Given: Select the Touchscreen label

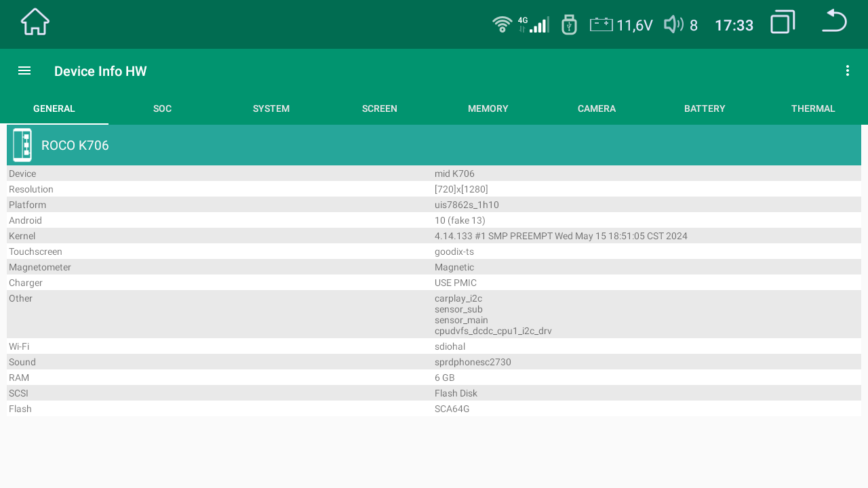Looking at the screenshot, I should point(35,251).
